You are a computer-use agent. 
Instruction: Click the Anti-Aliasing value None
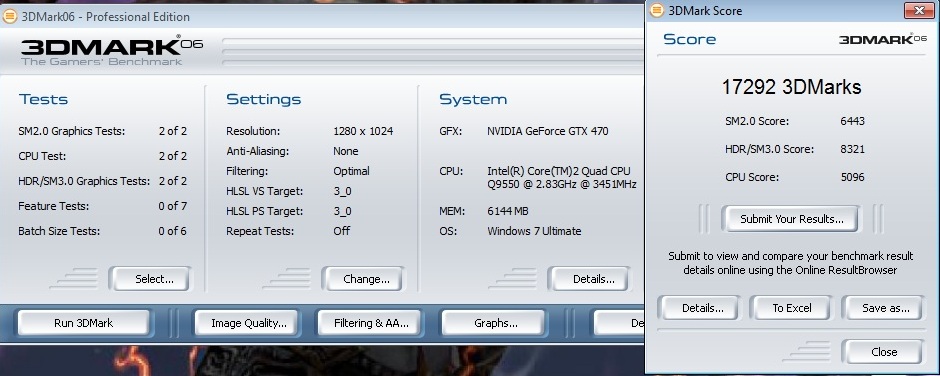click(346, 151)
